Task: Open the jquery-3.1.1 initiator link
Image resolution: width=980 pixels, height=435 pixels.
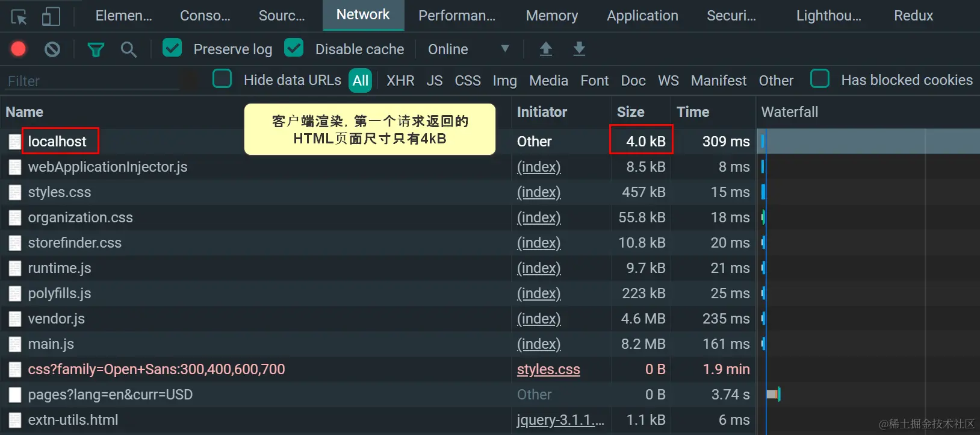Action: 560,420
